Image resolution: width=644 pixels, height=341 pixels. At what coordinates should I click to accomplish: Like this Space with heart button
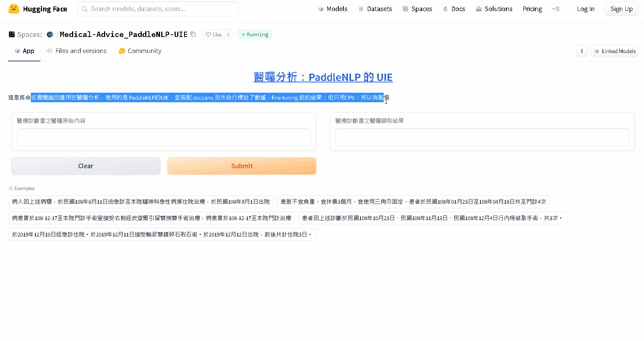214,34
